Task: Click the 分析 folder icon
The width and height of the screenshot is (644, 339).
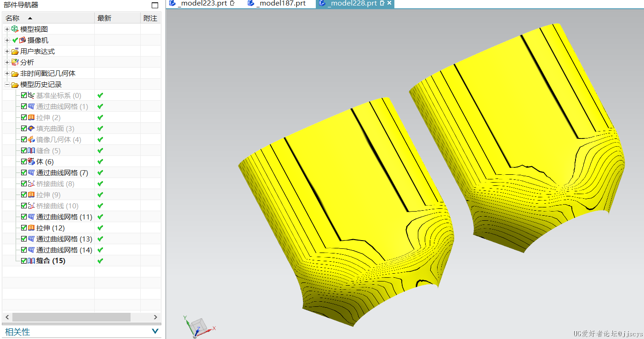Action: point(15,62)
